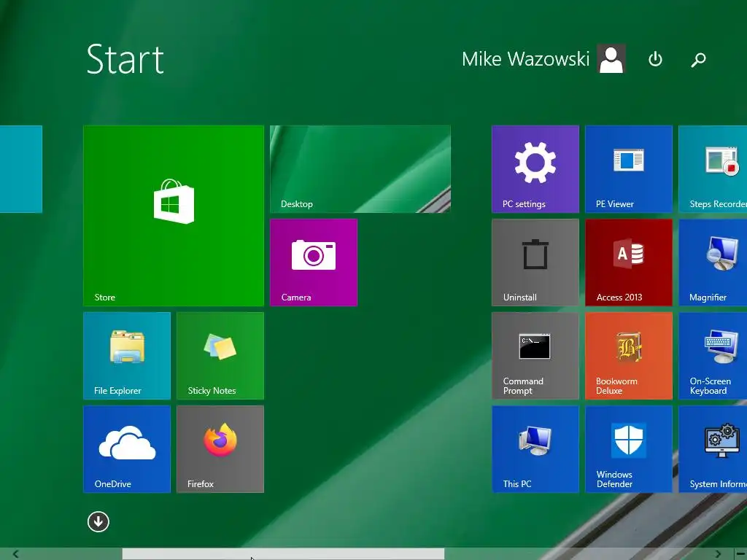Show all apps with down arrow
This screenshot has width=747, height=560.
pyautogui.click(x=98, y=522)
